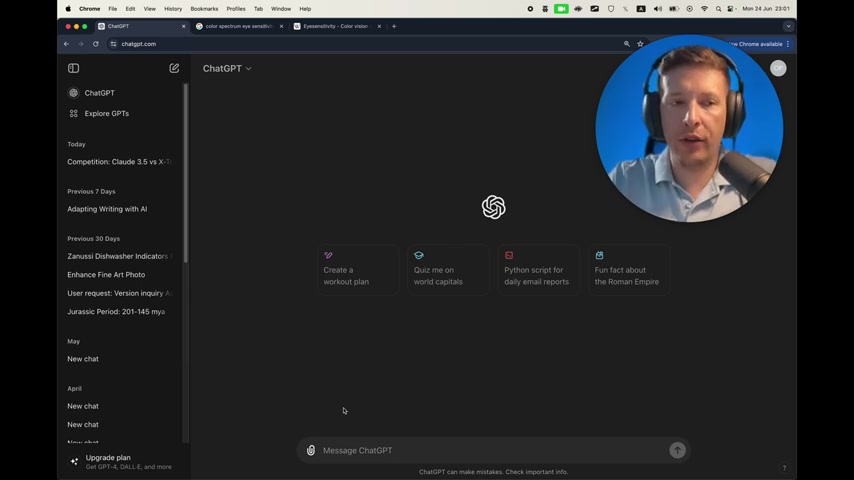This screenshot has height=480, width=854.
Task: Click the browser forward arrow
Action: 81,44
